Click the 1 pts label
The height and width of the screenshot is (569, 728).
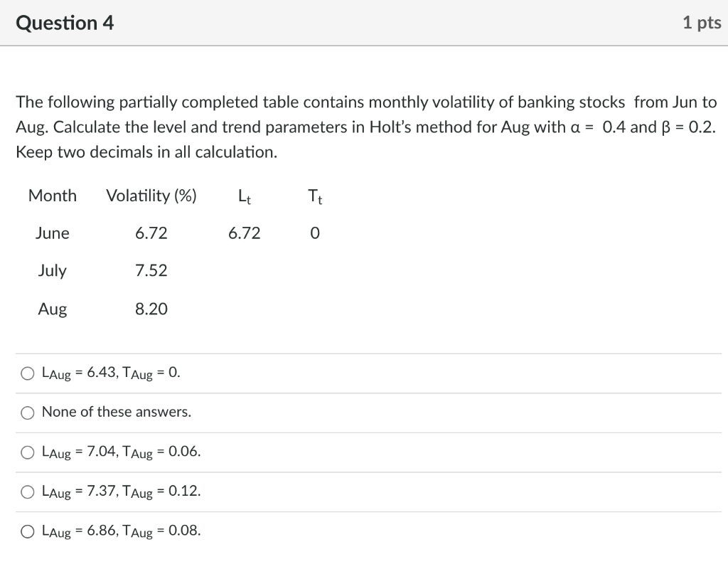702,22
